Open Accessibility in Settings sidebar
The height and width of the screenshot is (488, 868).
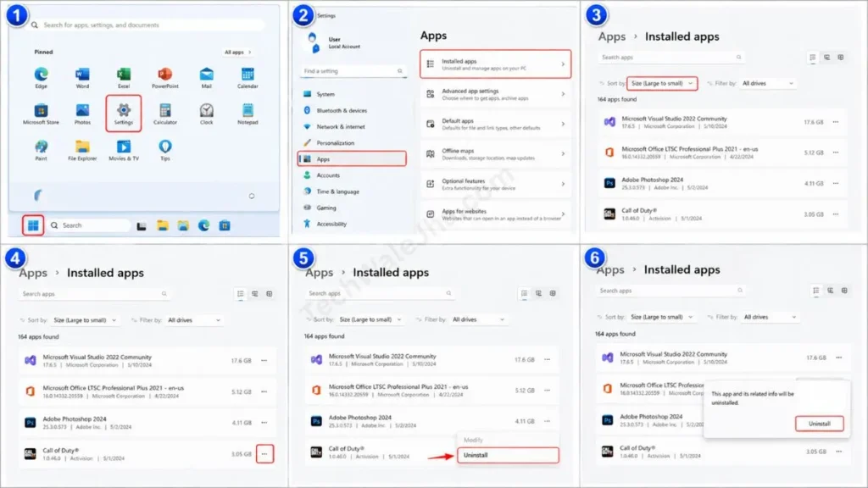click(x=352, y=224)
